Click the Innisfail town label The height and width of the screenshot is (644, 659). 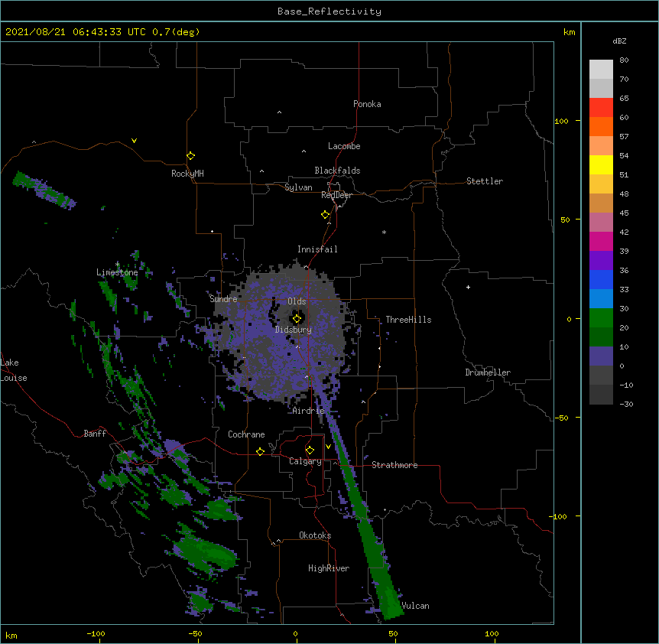coord(317,249)
